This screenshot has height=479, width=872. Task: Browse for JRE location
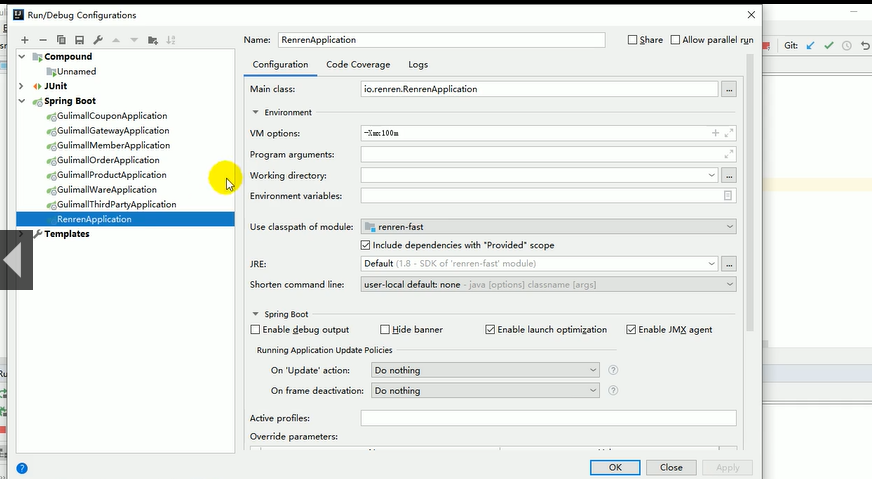(x=729, y=264)
